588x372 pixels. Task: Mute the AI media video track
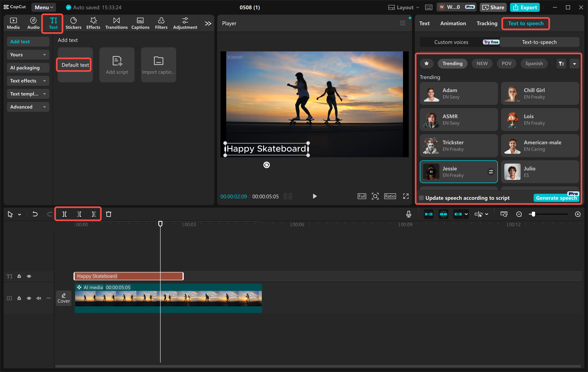point(39,298)
